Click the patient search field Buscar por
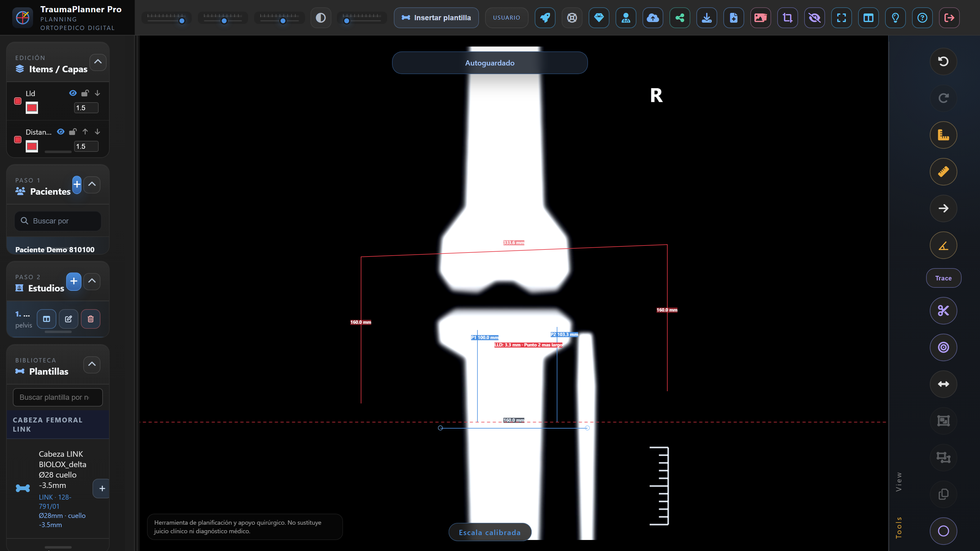This screenshot has width=980, height=551. pyautogui.click(x=58, y=221)
